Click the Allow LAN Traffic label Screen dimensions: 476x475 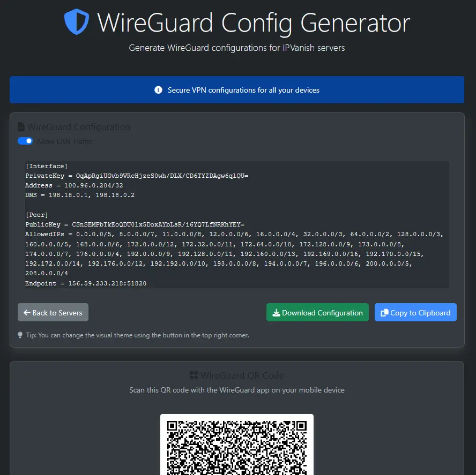(x=64, y=141)
